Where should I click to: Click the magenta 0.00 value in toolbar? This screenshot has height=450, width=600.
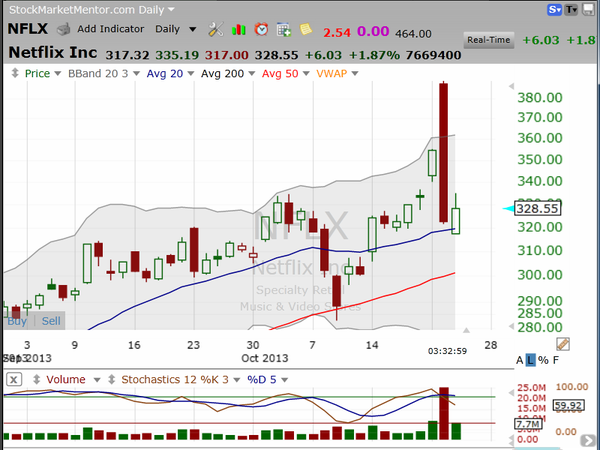(x=373, y=31)
